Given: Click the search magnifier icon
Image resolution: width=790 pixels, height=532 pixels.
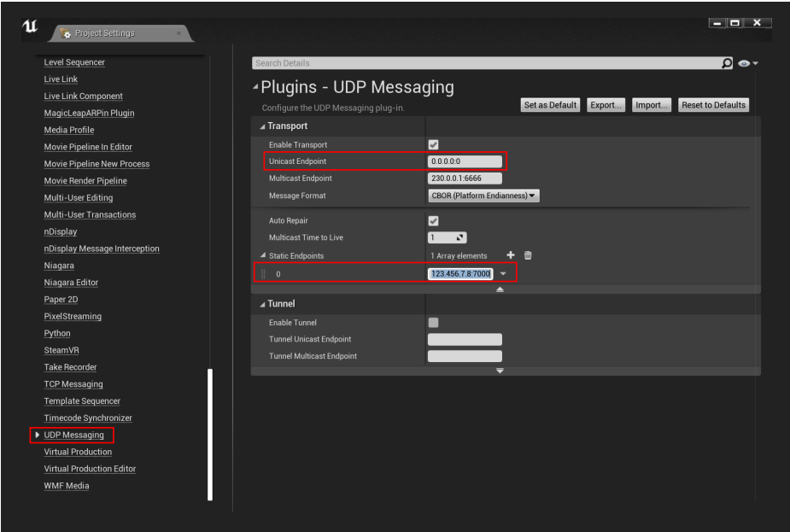Looking at the screenshot, I should 727,63.
